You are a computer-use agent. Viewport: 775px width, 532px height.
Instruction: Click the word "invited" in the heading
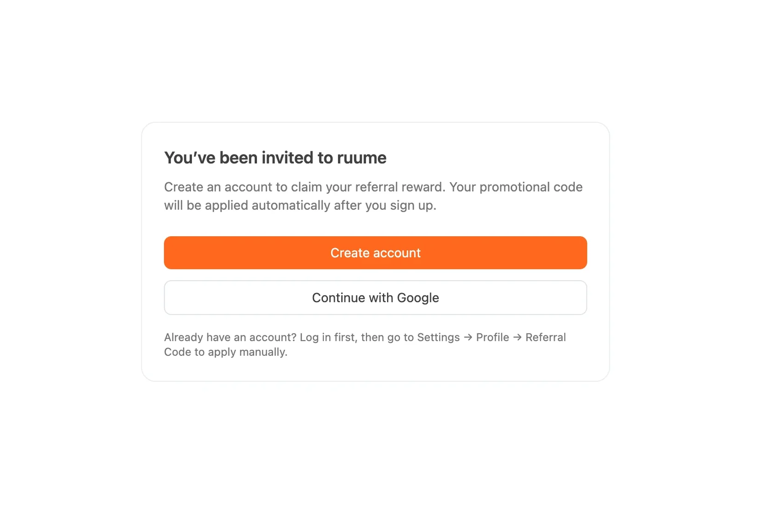(x=288, y=158)
